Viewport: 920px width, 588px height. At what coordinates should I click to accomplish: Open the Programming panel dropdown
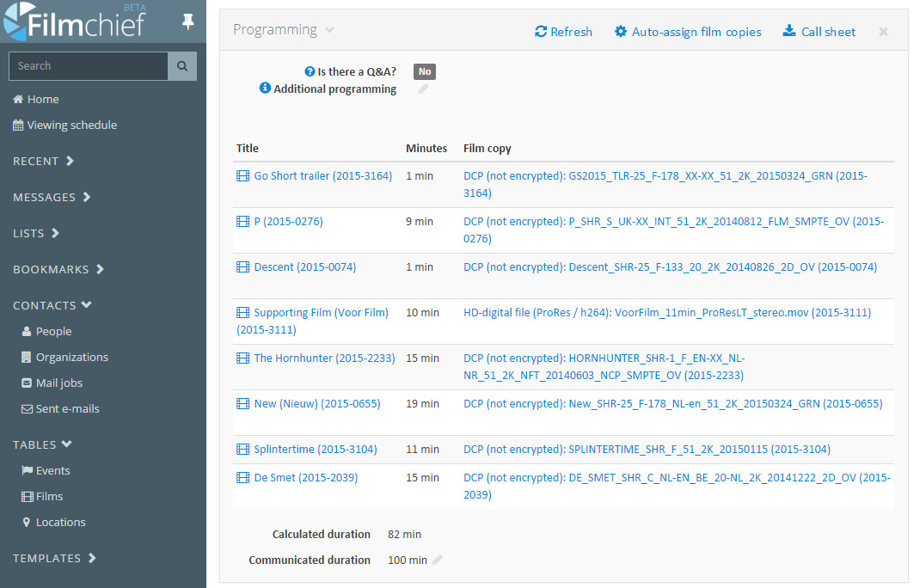tap(329, 30)
